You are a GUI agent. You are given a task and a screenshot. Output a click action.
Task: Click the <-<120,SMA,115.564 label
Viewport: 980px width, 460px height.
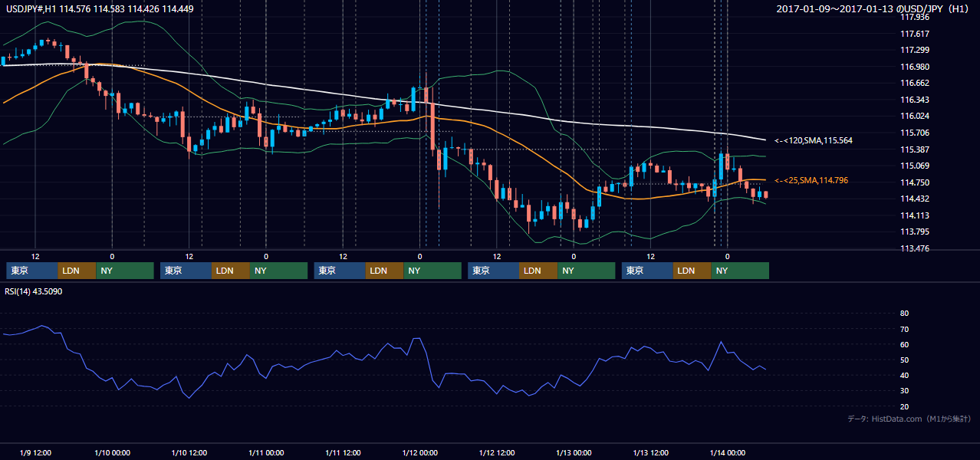tap(814, 140)
